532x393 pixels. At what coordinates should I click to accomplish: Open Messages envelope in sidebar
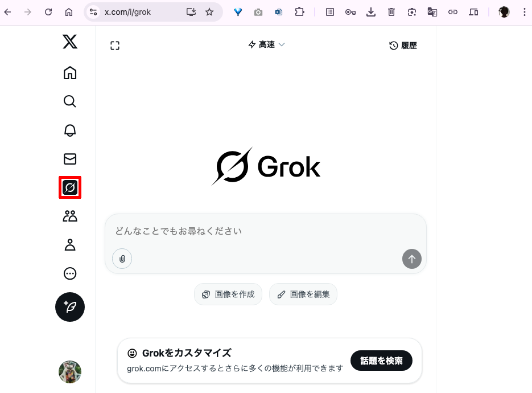click(x=70, y=159)
